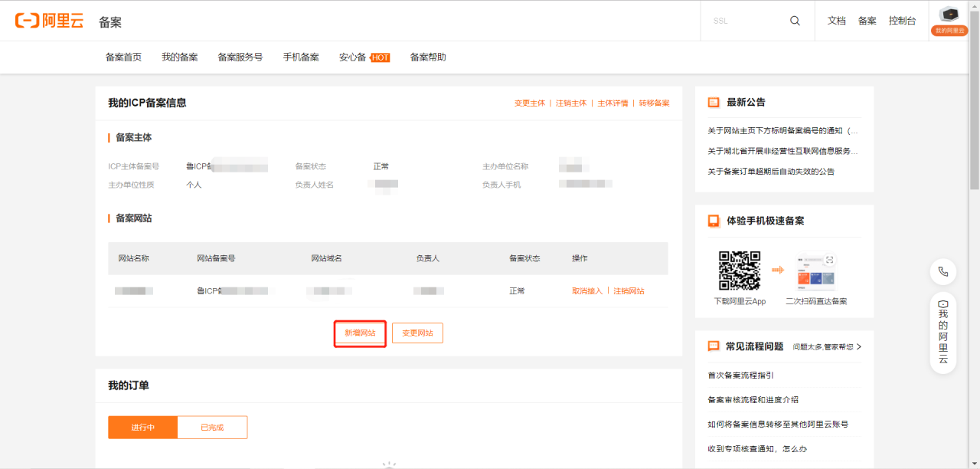Click the 常见流程问题 chat icon
This screenshot has height=469, width=980.
click(x=714, y=346)
